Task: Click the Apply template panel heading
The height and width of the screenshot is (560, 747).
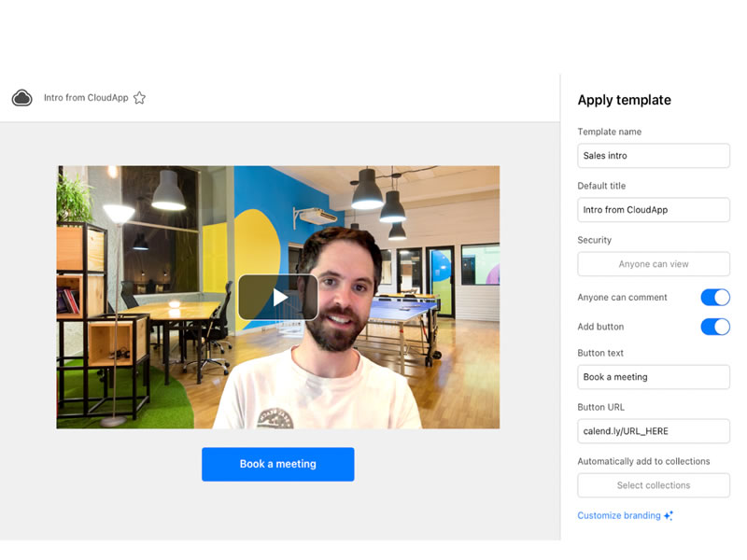Action: point(624,101)
